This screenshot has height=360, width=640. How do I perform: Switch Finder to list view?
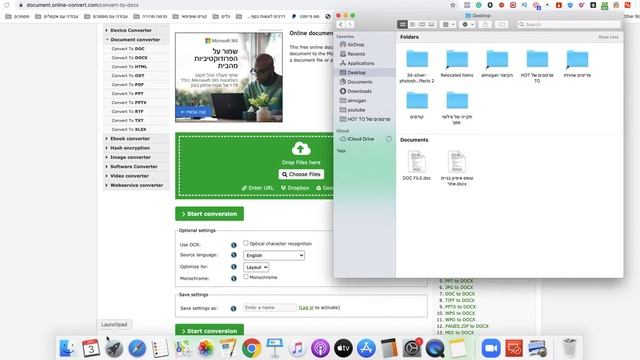click(x=412, y=24)
